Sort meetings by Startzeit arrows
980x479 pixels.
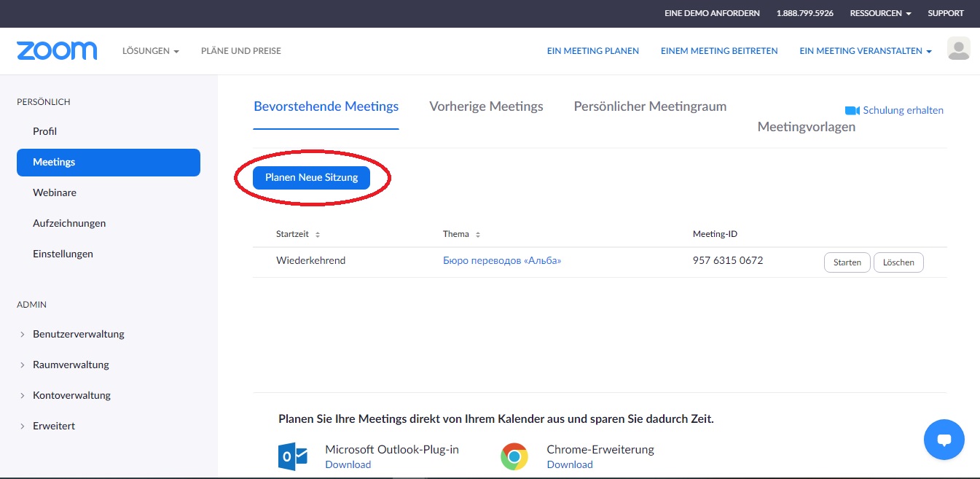[318, 235]
